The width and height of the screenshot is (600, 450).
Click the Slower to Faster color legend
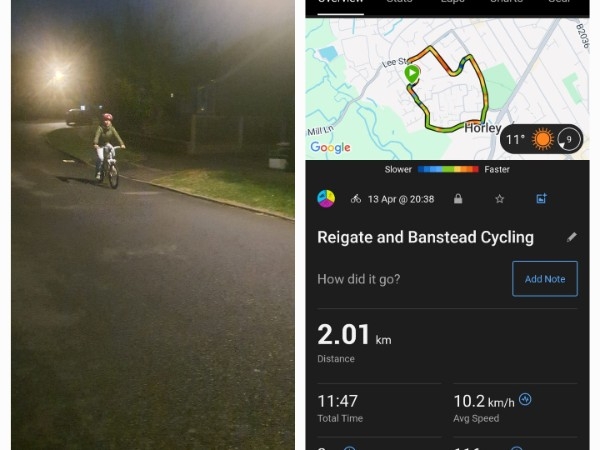tap(447, 170)
